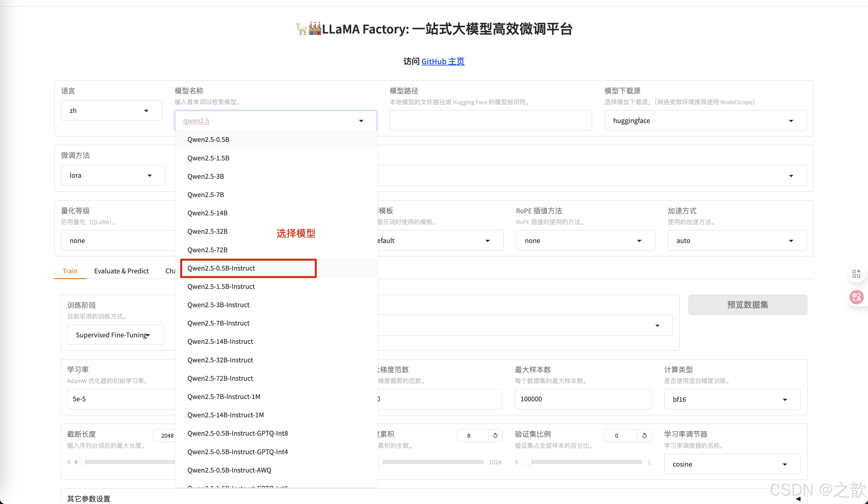The image size is (868, 504).
Task: Open the 计算类型 bf16 dropdown
Action: (732, 399)
